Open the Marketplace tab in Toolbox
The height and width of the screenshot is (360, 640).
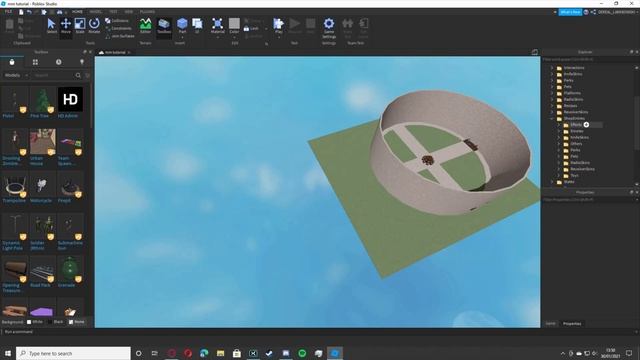[x=12, y=62]
